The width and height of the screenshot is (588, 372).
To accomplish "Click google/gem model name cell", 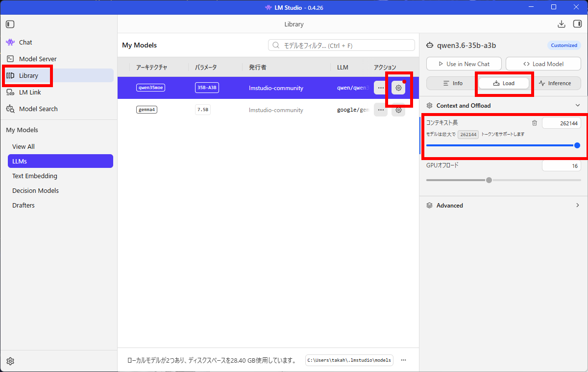I will [x=353, y=110].
